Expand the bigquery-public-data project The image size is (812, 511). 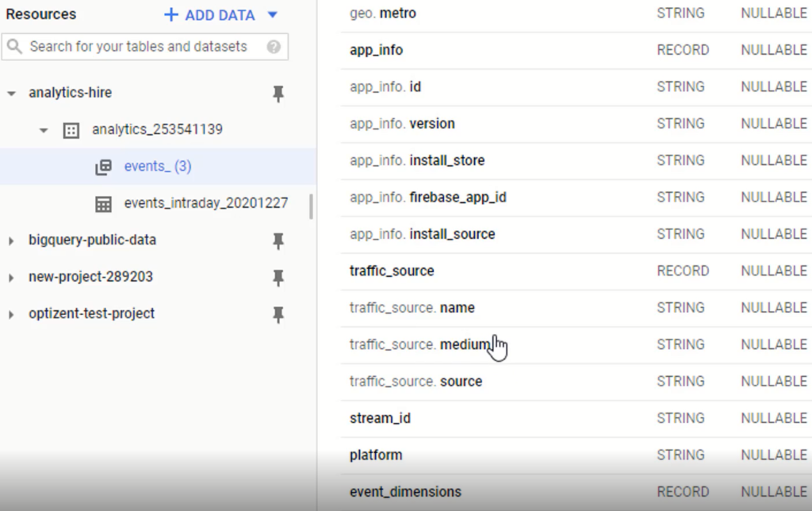click(10, 239)
